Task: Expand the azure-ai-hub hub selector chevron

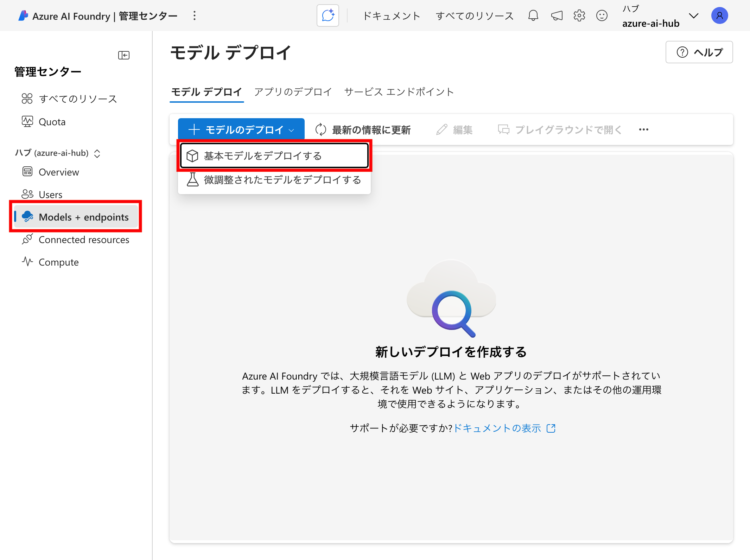Action: point(693,16)
